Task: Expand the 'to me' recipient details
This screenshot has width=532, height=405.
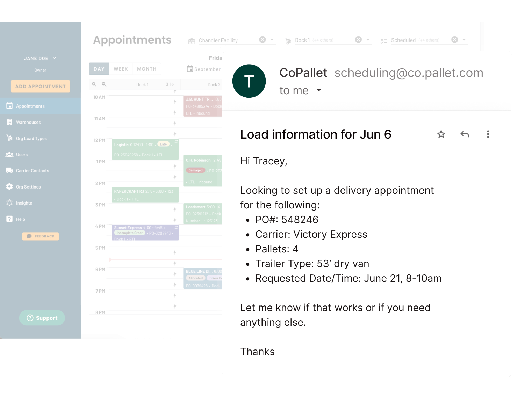Action: click(x=319, y=90)
